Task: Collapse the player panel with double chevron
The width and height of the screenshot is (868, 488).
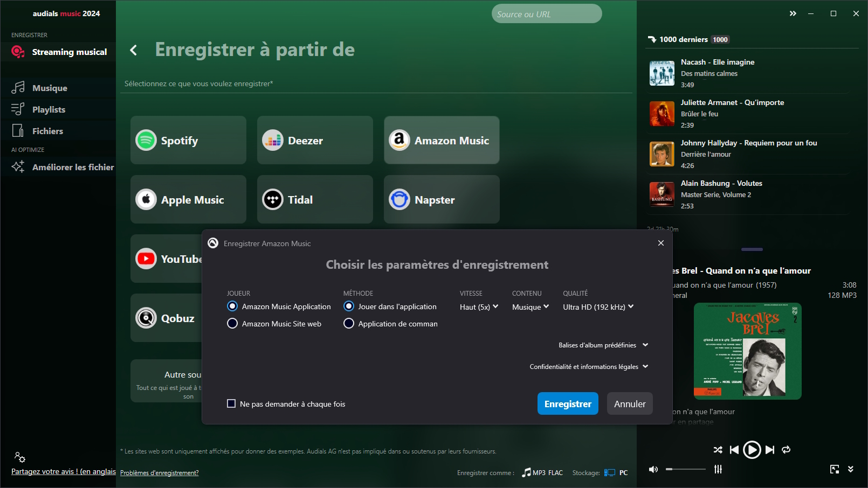Action: click(851, 469)
